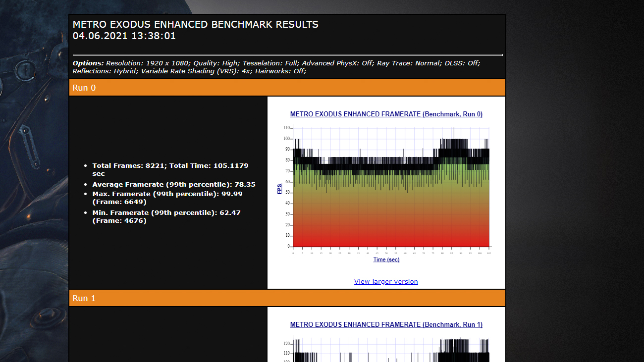
Task: Click the chart title ending in Run 0
Action: point(386,114)
